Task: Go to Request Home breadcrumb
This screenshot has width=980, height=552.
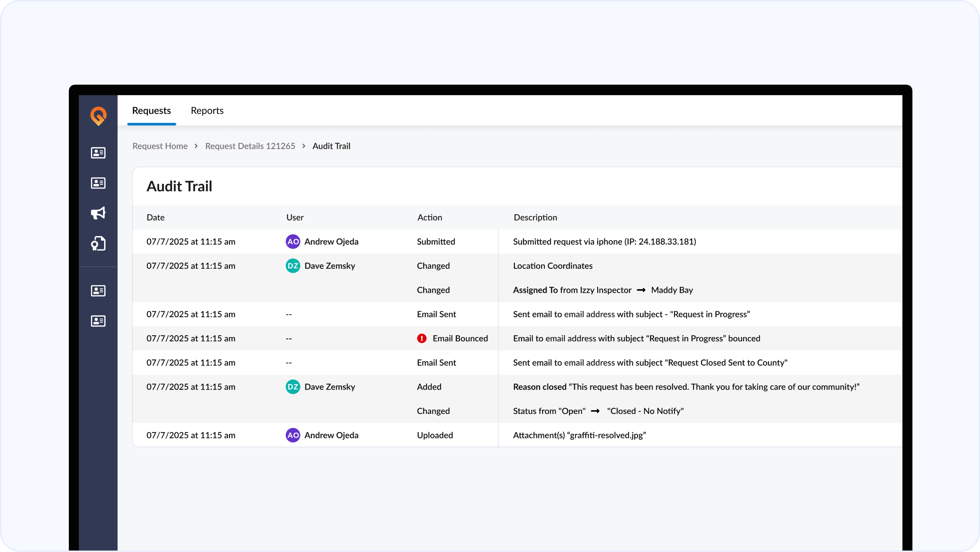Action: point(160,146)
